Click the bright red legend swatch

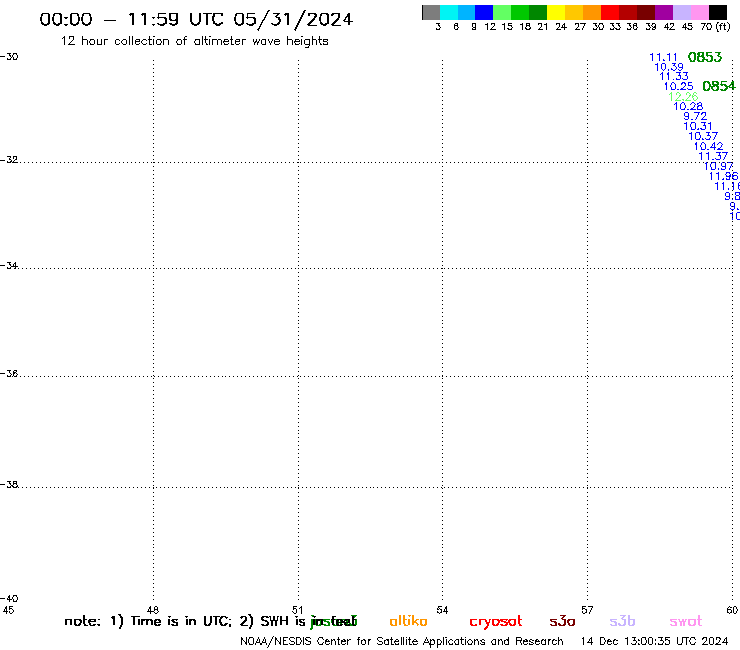[x=610, y=12]
